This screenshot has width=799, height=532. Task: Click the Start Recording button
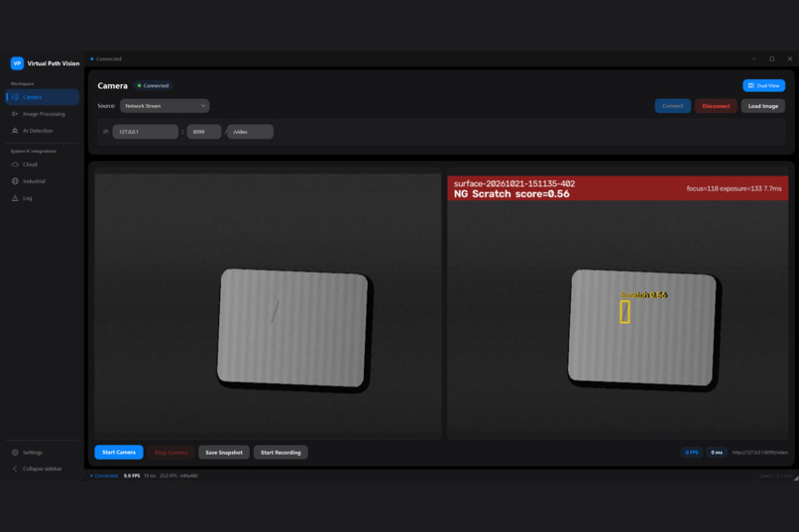pyautogui.click(x=281, y=452)
